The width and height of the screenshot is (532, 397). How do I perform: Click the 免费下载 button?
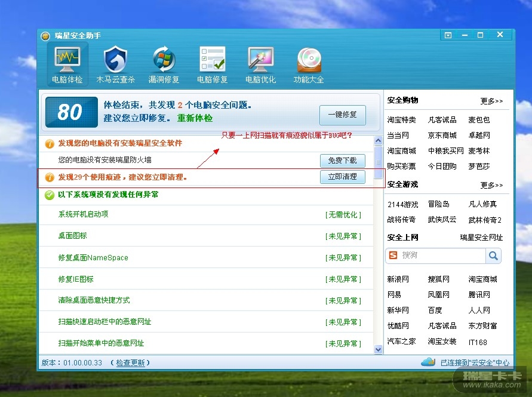point(342,161)
